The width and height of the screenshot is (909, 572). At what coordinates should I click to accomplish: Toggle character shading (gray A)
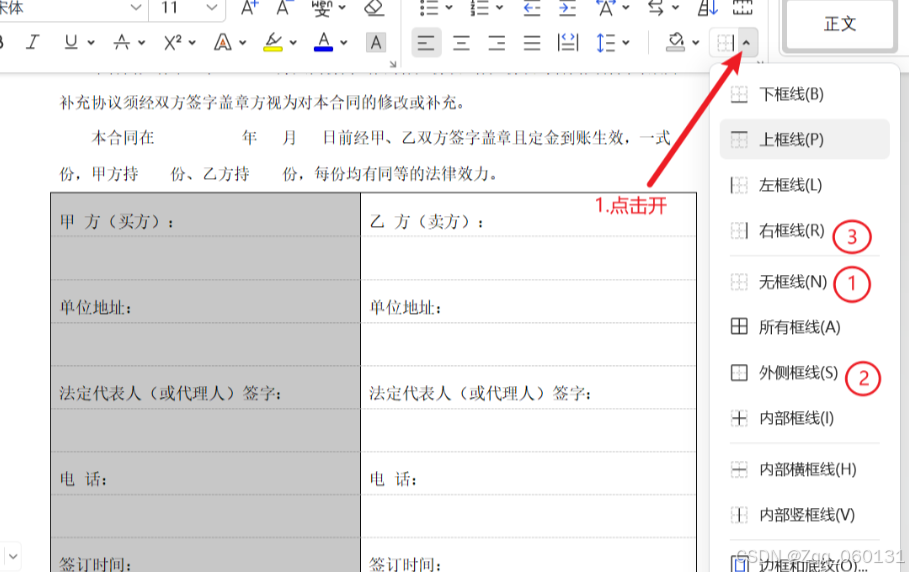point(376,42)
